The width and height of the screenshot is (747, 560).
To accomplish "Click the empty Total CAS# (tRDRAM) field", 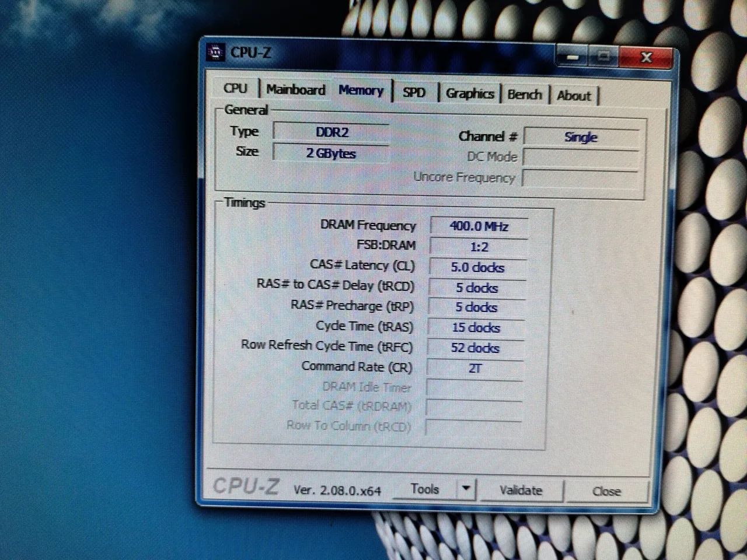I will point(473,408).
